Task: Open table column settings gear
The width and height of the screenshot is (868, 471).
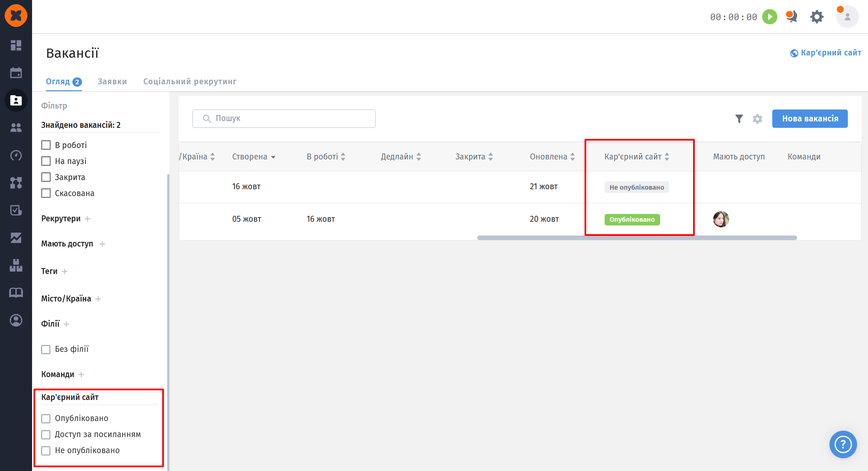Action: point(758,119)
